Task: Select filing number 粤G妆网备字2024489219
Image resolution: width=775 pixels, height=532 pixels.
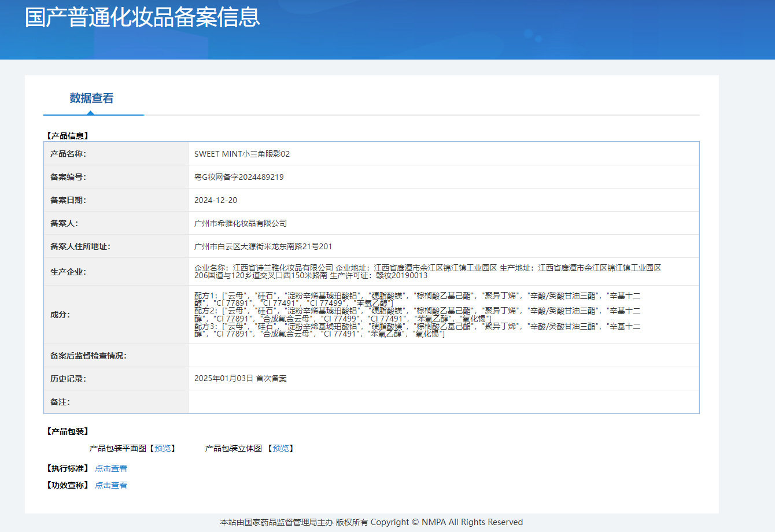Action: (x=239, y=177)
